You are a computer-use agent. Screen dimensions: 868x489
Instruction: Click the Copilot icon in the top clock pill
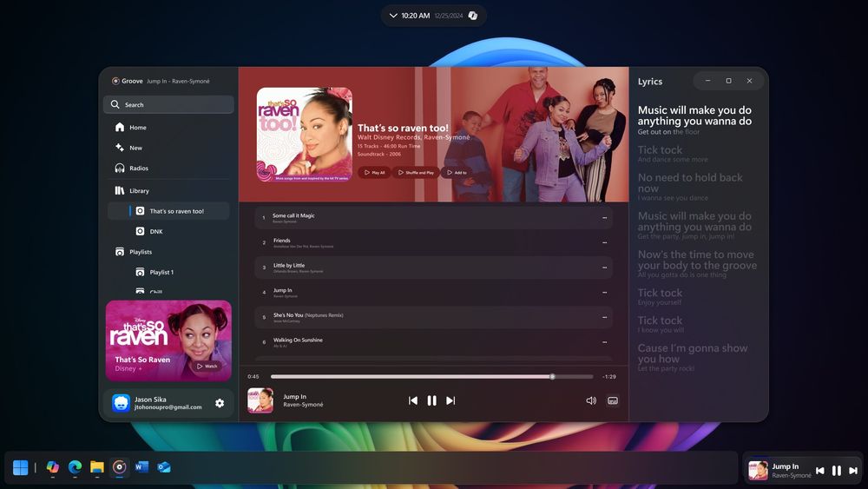(473, 16)
